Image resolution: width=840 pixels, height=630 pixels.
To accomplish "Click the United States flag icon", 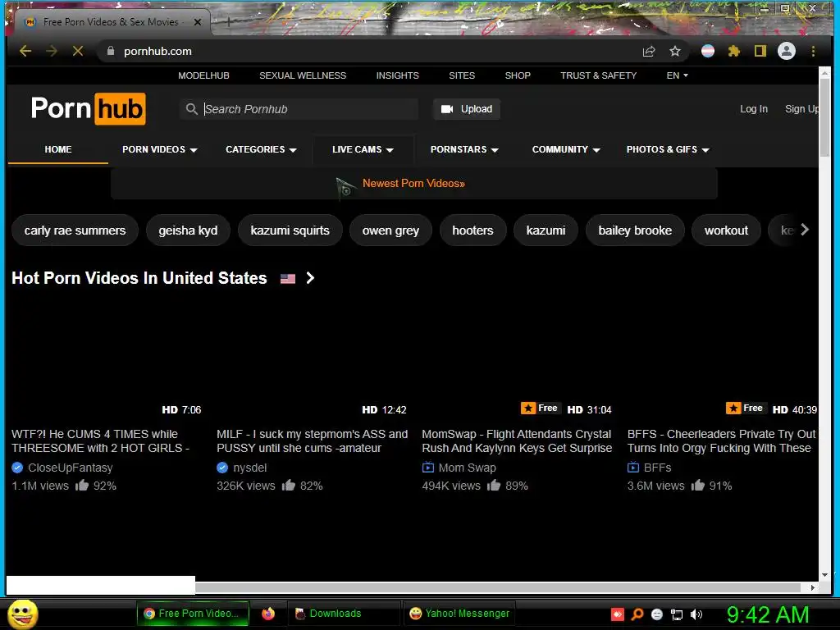I will 288,279.
